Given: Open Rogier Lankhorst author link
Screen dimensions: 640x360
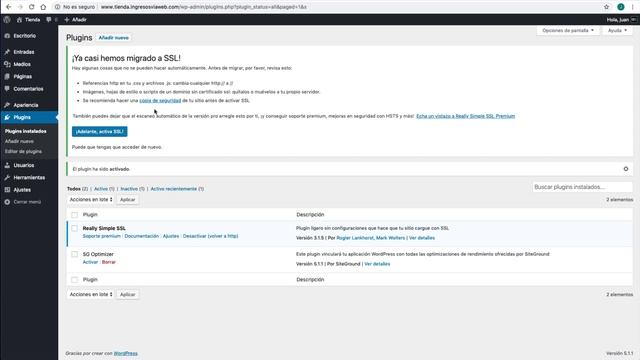Looking at the screenshot, I should coord(355,238).
